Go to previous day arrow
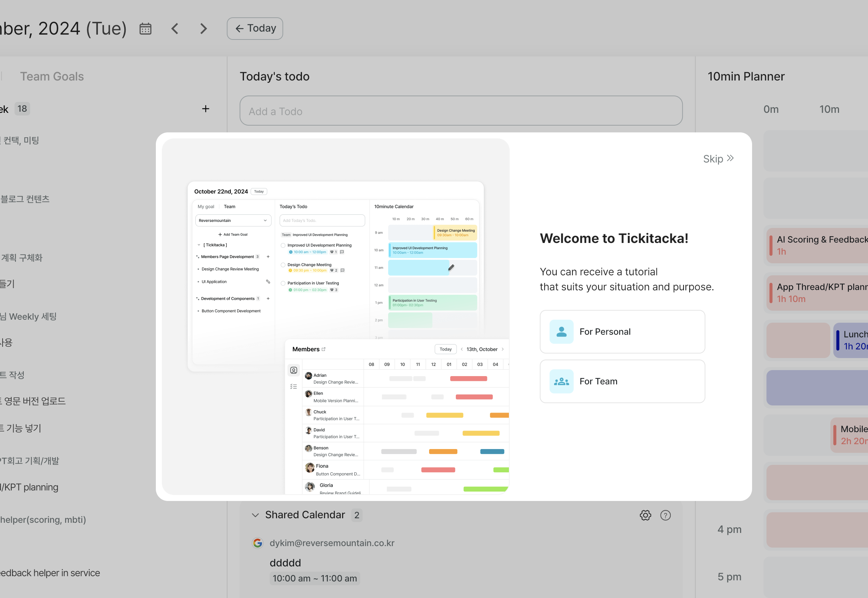 coord(175,29)
